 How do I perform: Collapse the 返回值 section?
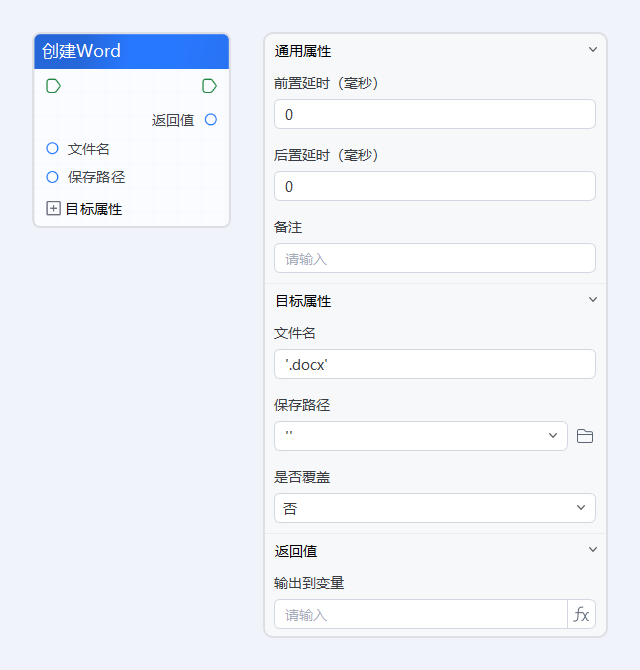[592, 550]
